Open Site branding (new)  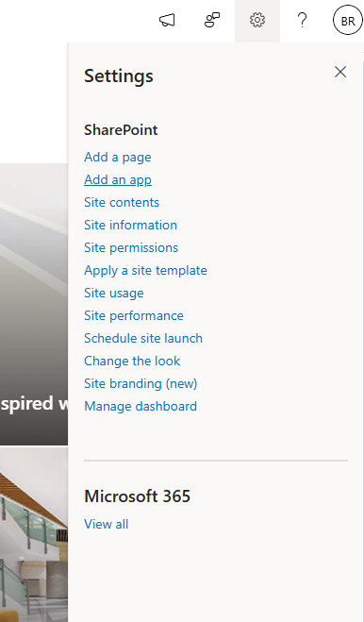pos(141,383)
